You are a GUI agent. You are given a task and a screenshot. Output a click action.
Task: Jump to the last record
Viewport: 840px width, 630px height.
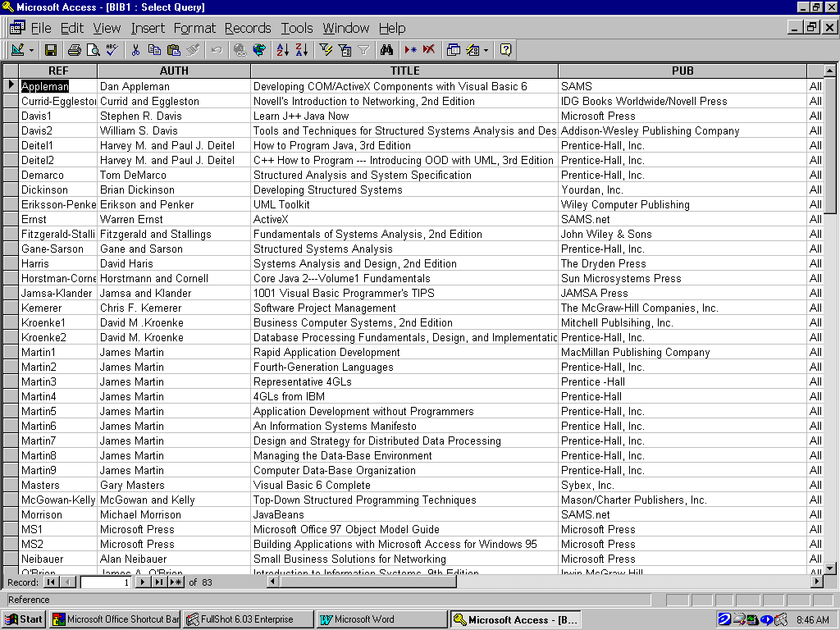(158, 582)
